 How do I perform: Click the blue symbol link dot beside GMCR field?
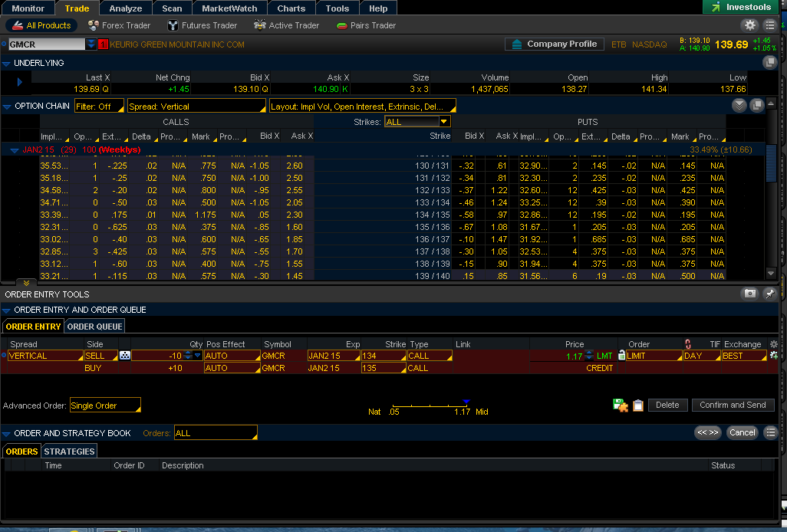(4, 44)
